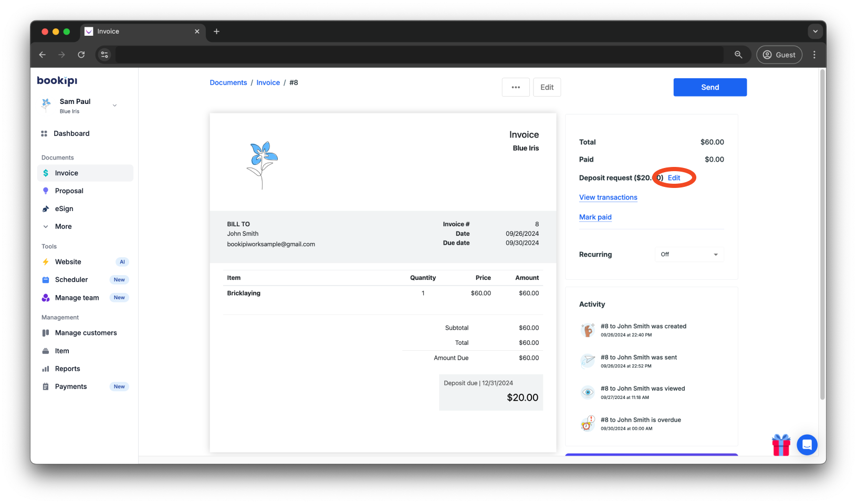Viewport: 857px width, 504px height.
Task: Send the invoice to John Smith
Action: (710, 87)
